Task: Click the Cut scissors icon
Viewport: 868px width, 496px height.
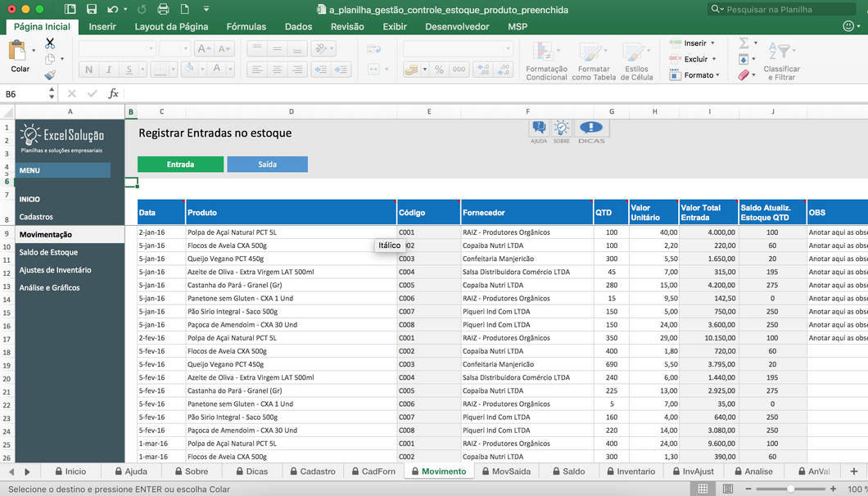Action: click(50, 43)
